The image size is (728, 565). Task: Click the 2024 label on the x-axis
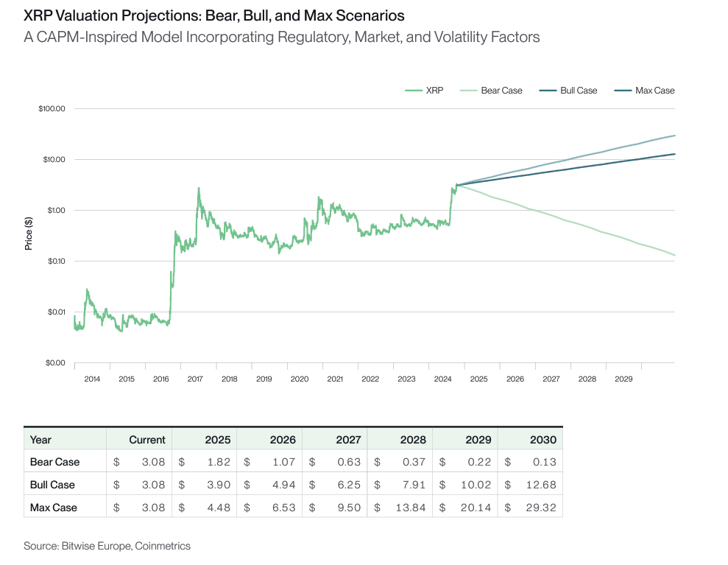point(443,379)
